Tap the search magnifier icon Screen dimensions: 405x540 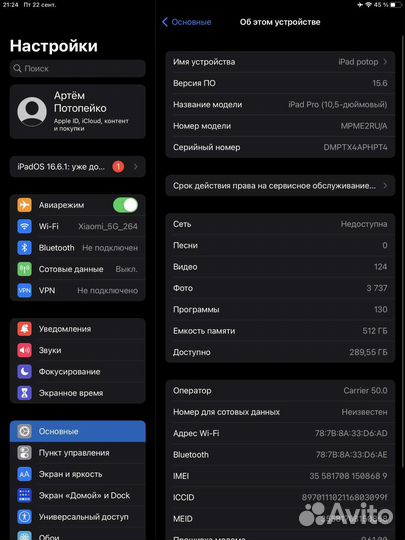[17, 69]
